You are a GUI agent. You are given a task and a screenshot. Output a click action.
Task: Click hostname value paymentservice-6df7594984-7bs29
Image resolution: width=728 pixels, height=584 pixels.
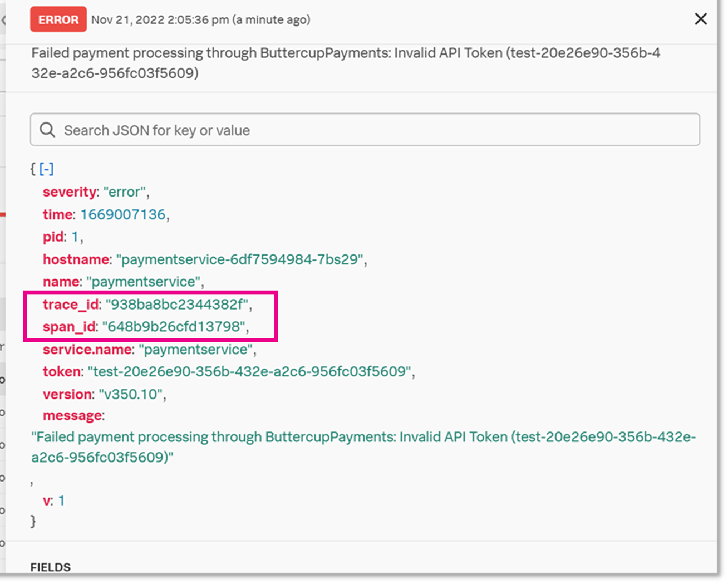point(240,259)
